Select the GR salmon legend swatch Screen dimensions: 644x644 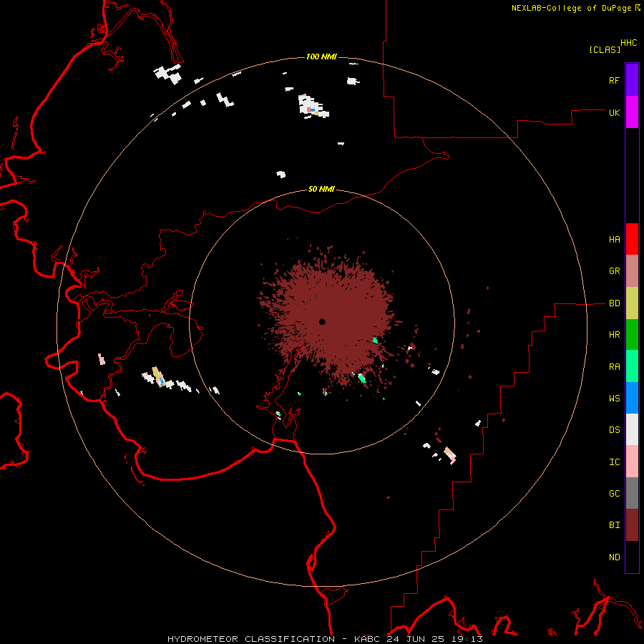tap(632, 271)
